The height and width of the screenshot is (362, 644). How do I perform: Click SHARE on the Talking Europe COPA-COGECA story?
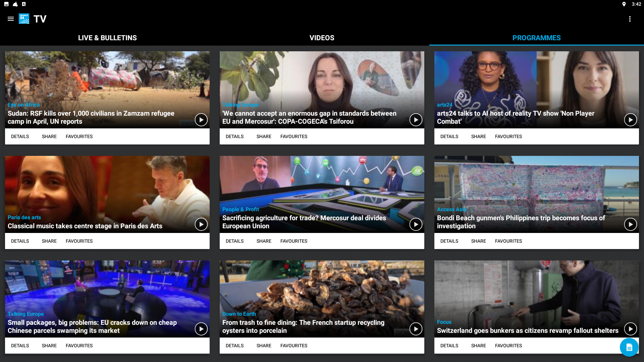[264, 136]
